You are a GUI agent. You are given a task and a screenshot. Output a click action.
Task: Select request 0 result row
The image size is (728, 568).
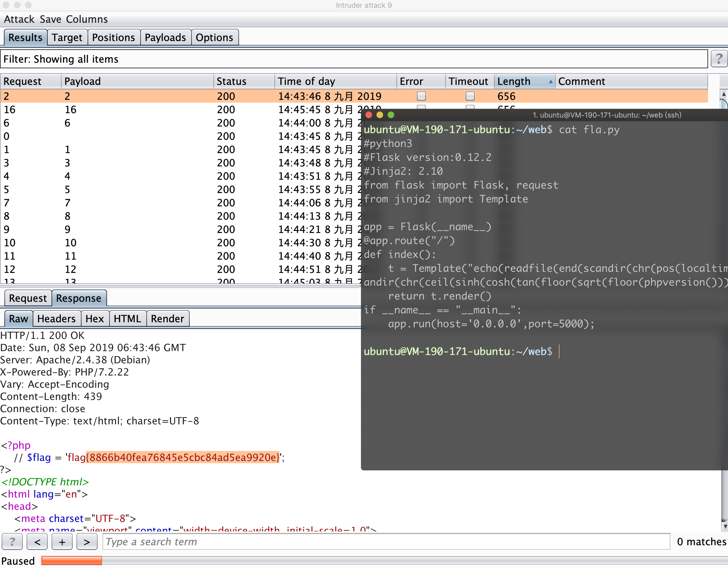(x=180, y=136)
